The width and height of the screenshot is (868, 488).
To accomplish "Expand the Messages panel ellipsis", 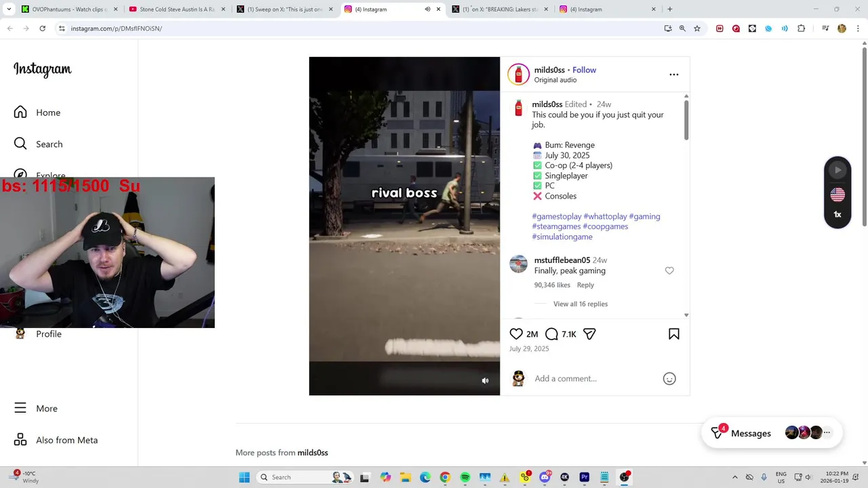I will coord(827,432).
